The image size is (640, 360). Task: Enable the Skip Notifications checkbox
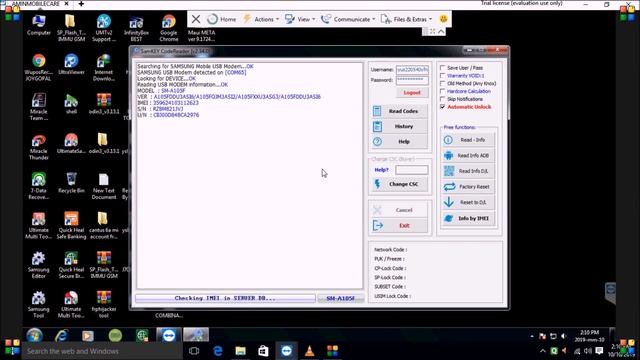click(x=442, y=99)
